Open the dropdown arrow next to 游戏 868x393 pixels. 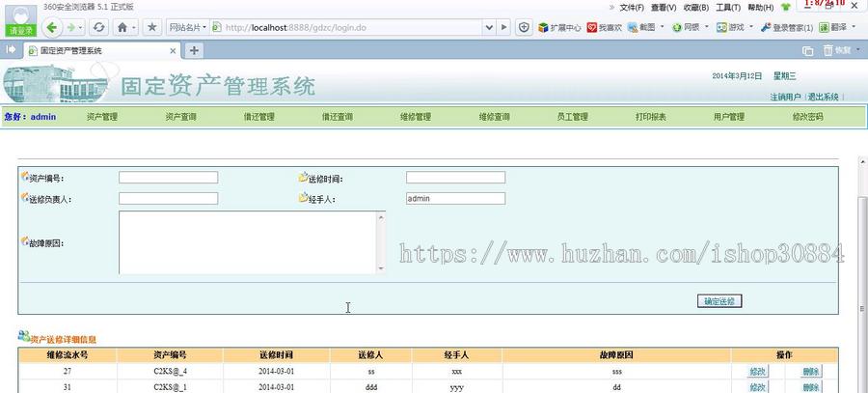click(x=751, y=27)
